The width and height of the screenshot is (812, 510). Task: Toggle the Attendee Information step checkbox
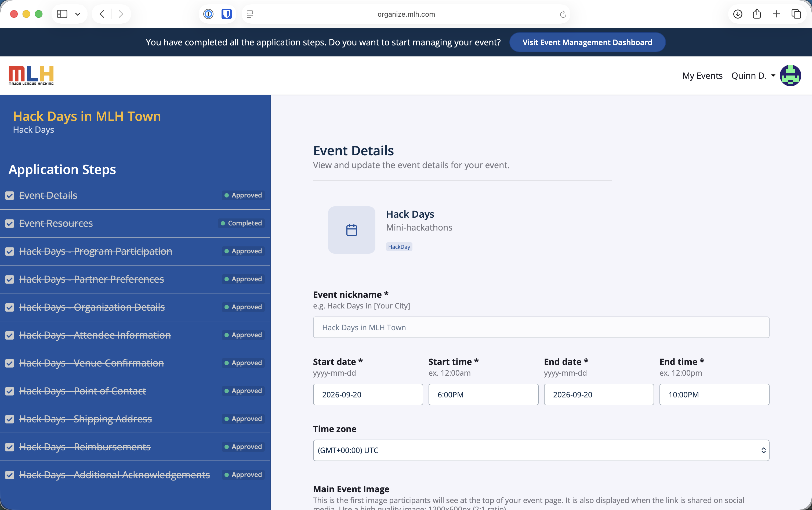point(10,335)
